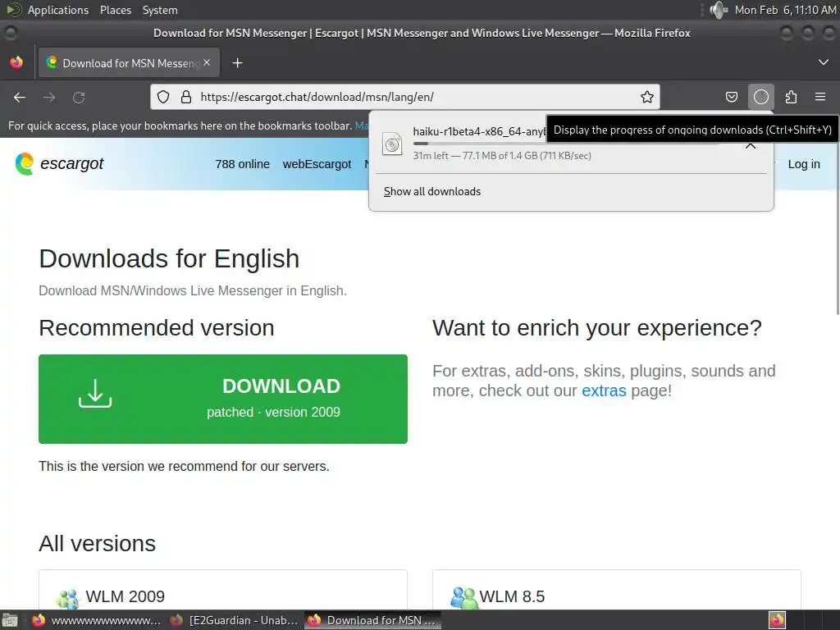The width and height of the screenshot is (840, 630).
Task: Reload the page with the refresh icon
Action: 79,97
